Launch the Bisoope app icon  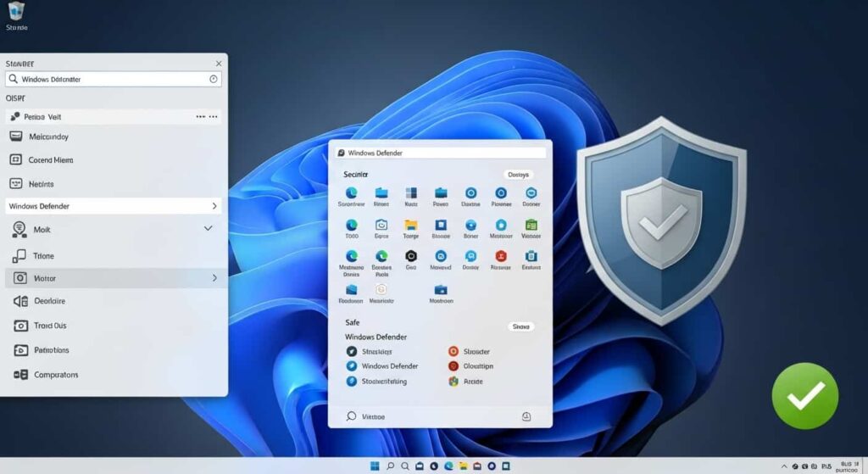(441, 225)
